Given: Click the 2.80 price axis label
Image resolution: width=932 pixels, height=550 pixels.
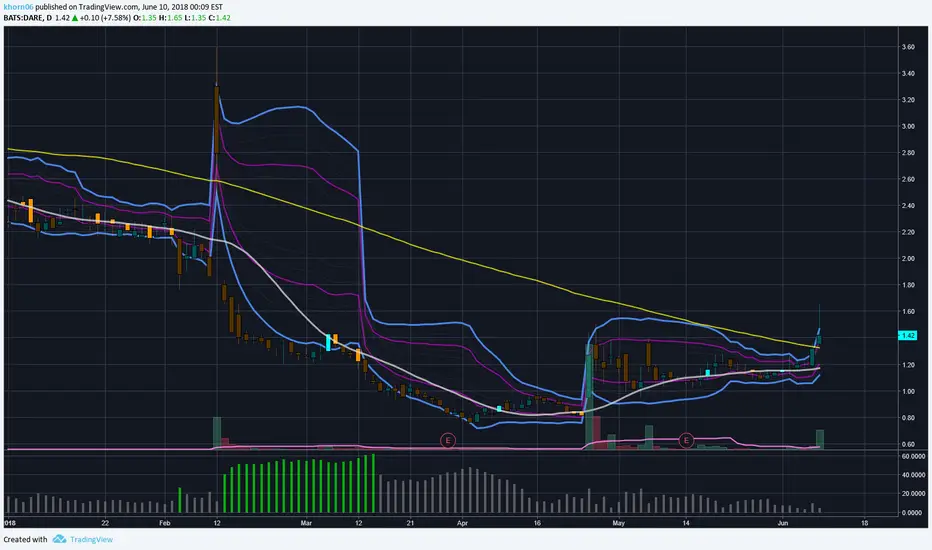Looking at the screenshot, I should (908, 153).
